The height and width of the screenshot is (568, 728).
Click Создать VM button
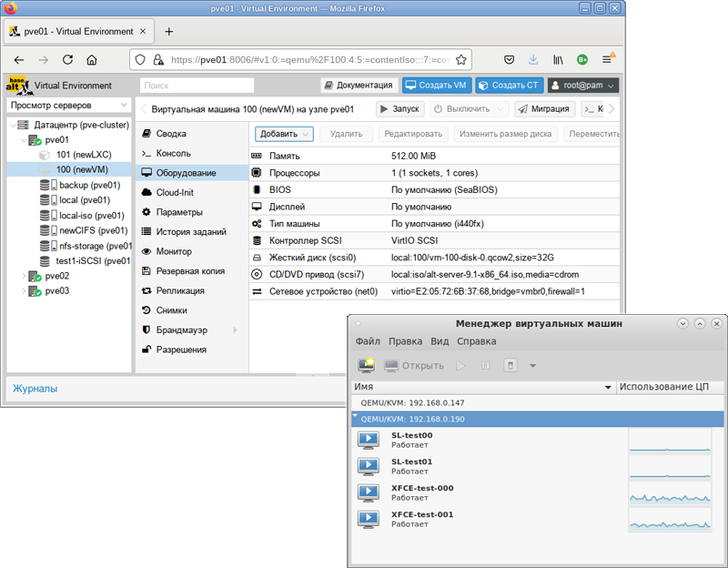(437, 85)
